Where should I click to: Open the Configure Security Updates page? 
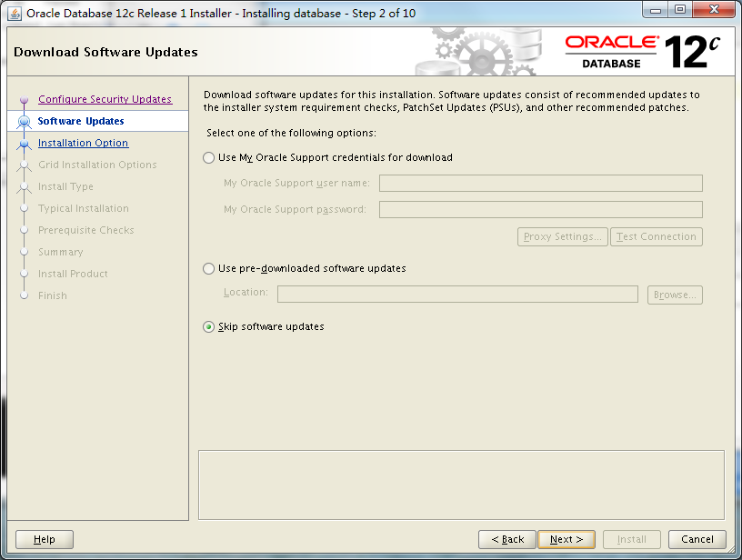coord(104,99)
